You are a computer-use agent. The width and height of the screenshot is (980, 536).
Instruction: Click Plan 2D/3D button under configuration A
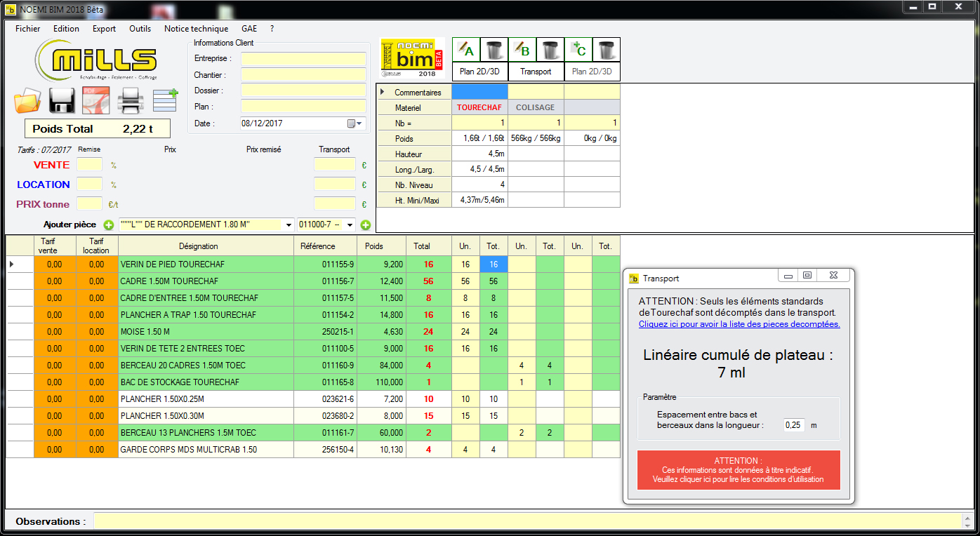480,72
